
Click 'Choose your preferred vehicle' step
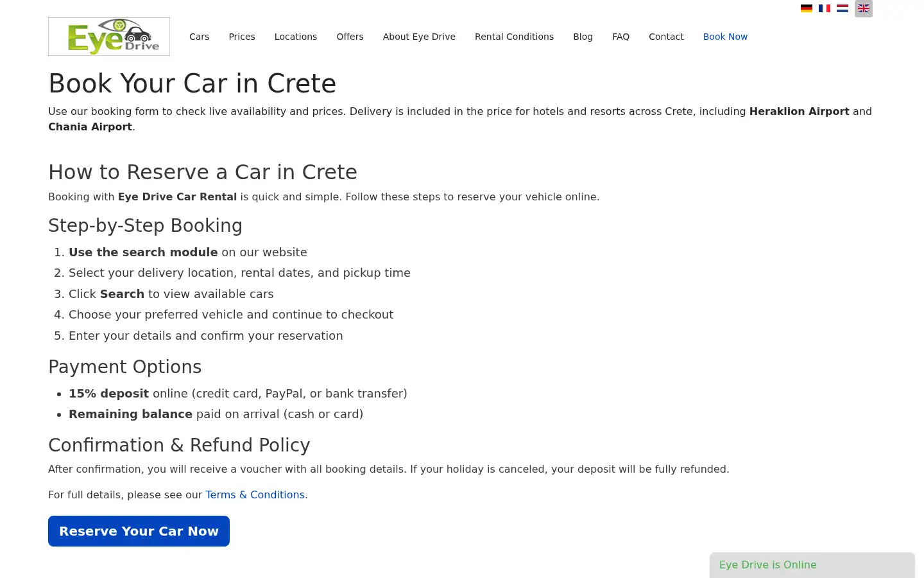point(231,315)
